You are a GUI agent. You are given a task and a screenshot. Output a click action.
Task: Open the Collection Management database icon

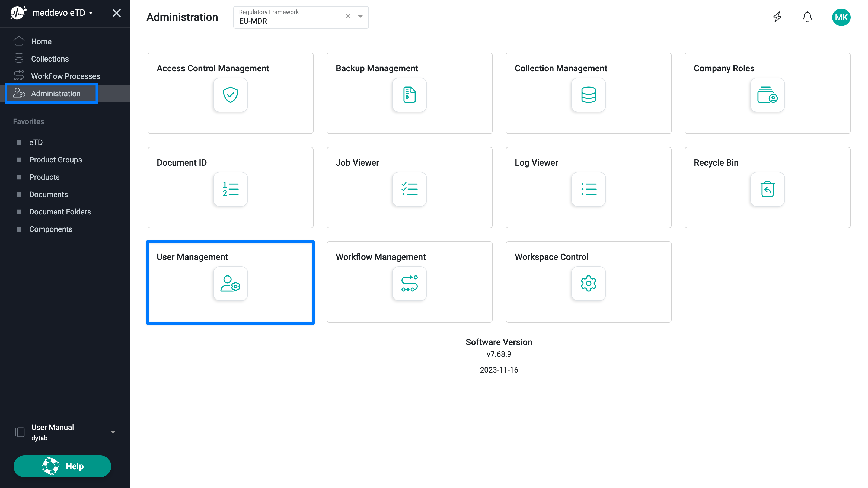coord(588,95)
